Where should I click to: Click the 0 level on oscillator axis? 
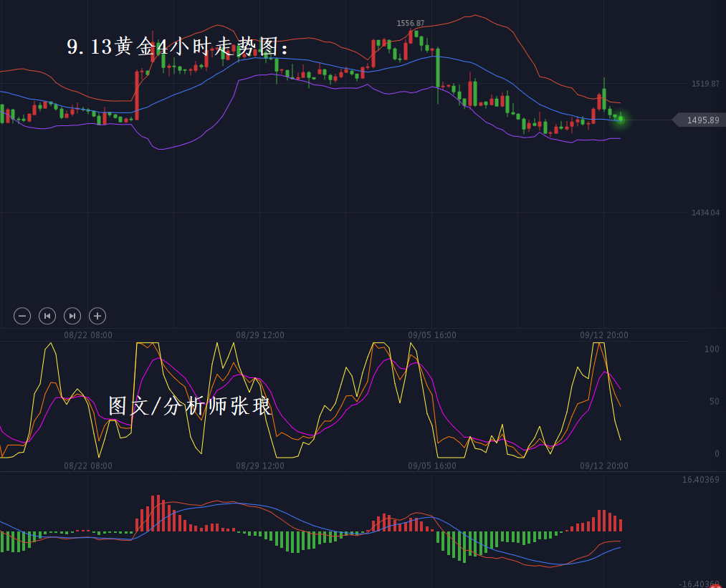click(x=716, y=453)
